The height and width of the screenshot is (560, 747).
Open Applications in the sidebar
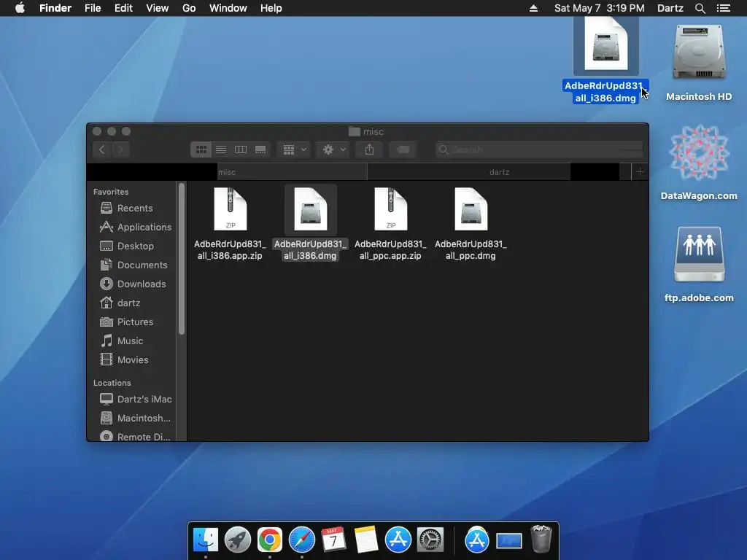(136, 227)
